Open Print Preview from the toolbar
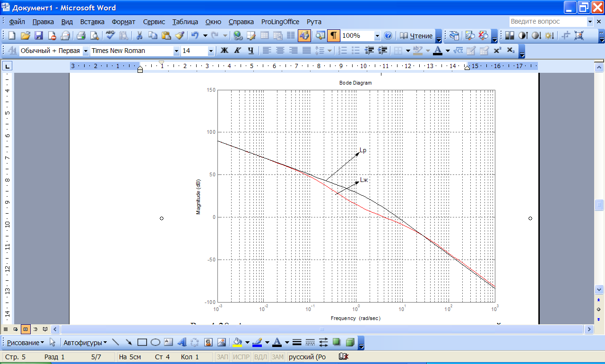Viewport: 605px width, 364px height. click(x=95, y=35)
